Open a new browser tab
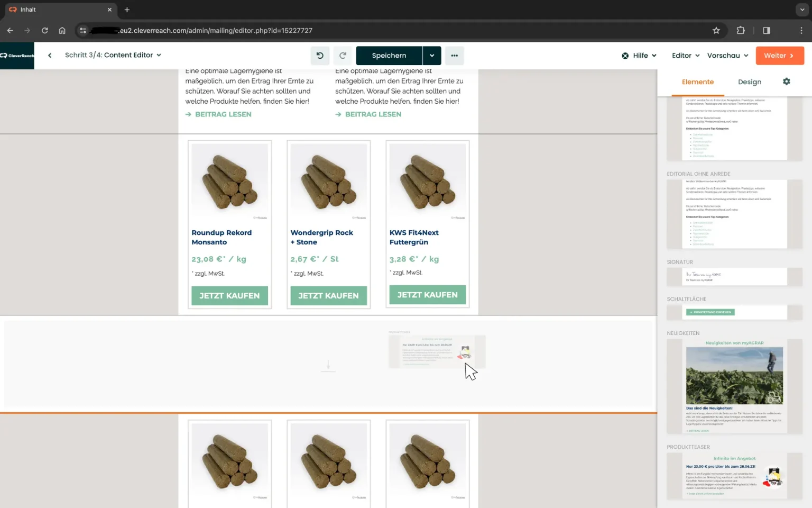The image size is (812, 508). [x=127, y=10]
